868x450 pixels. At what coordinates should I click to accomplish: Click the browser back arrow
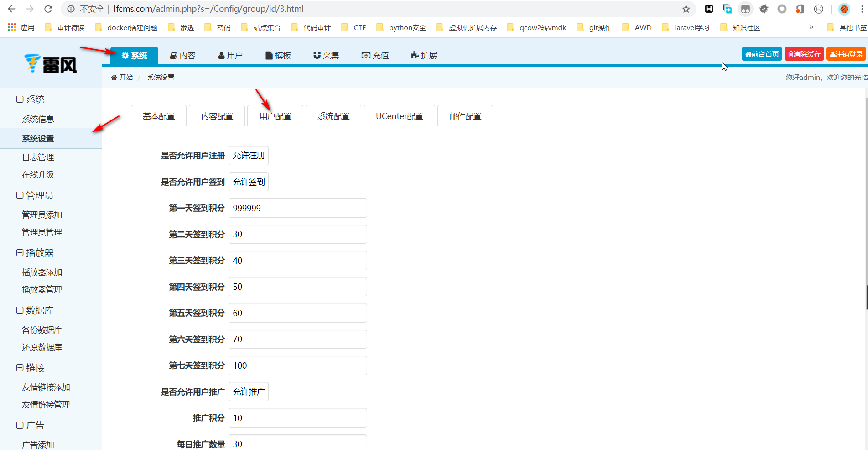click(x=12, y=9)
